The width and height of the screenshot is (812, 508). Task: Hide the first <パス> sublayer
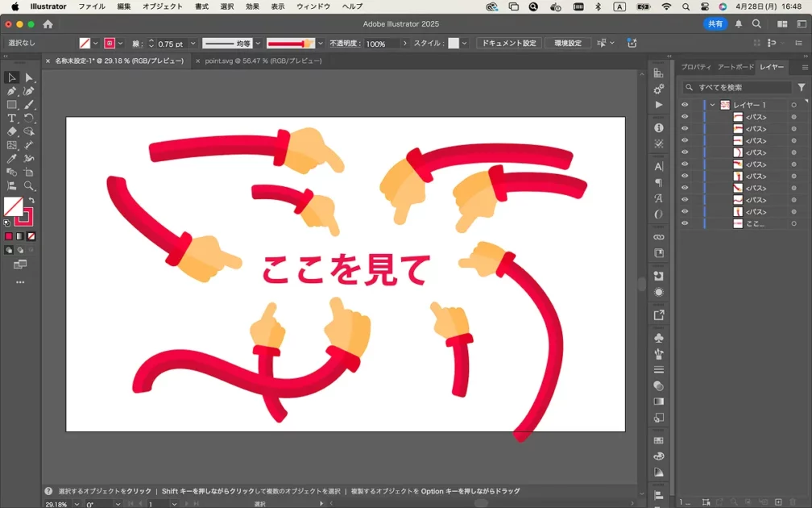coord(685,117)
